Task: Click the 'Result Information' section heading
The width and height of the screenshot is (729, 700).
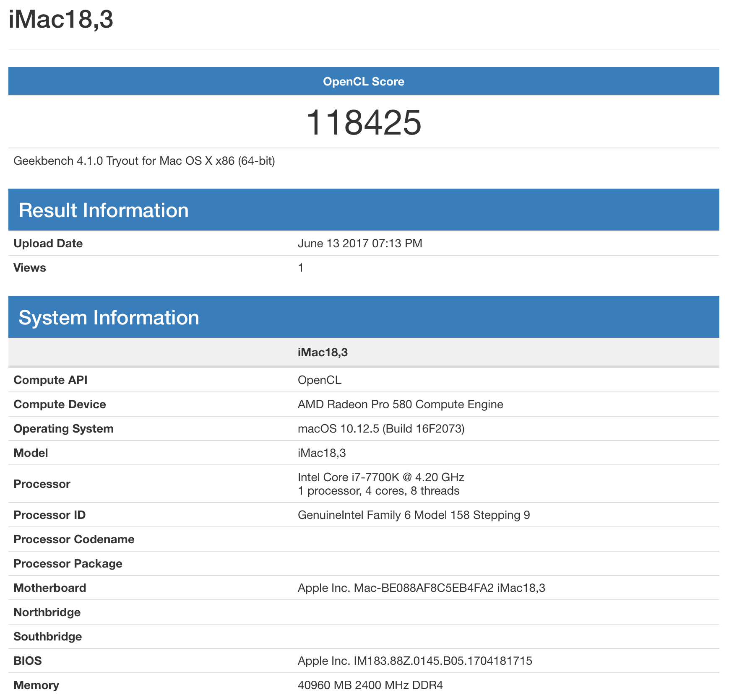Action: tap(104, 210)
